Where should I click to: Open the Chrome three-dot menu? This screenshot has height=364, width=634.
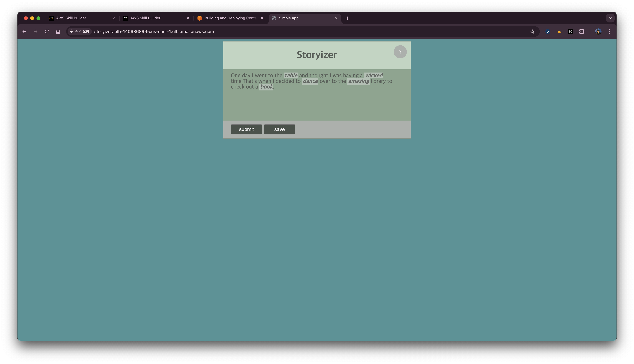(610, 32)
